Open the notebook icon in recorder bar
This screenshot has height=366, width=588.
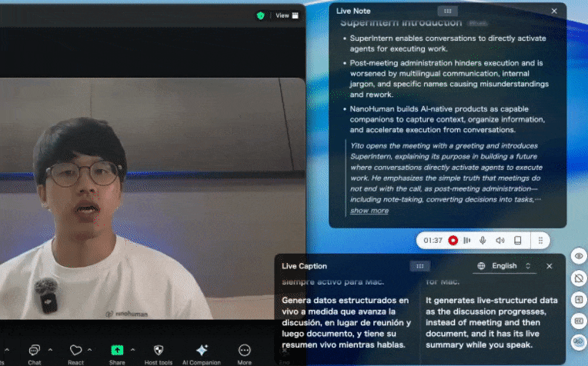[x=518, y=241]
